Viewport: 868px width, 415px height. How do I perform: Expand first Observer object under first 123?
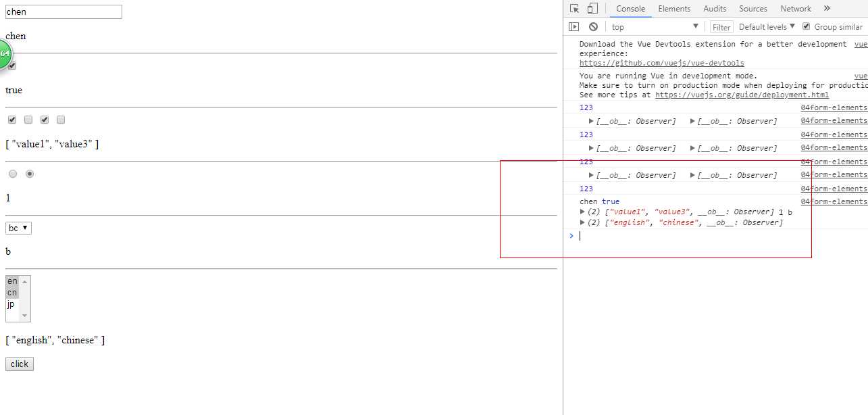coord(592,121)
